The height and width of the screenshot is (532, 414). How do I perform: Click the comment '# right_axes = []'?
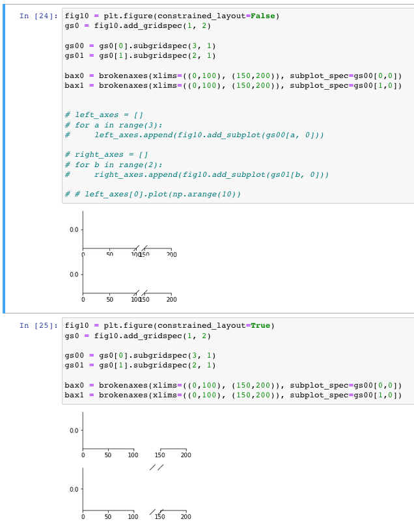coord(106,155)
